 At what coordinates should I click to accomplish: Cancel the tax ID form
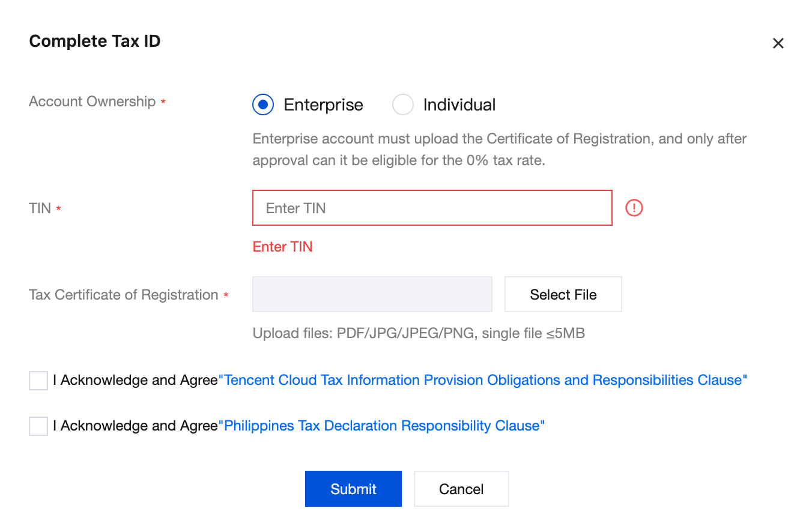tap(461, 489)
